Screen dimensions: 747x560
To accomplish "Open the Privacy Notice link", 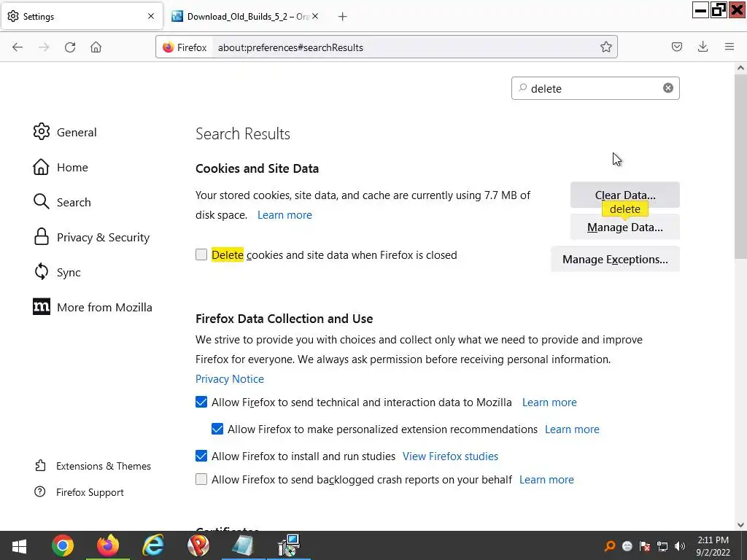I will [230, 378].
